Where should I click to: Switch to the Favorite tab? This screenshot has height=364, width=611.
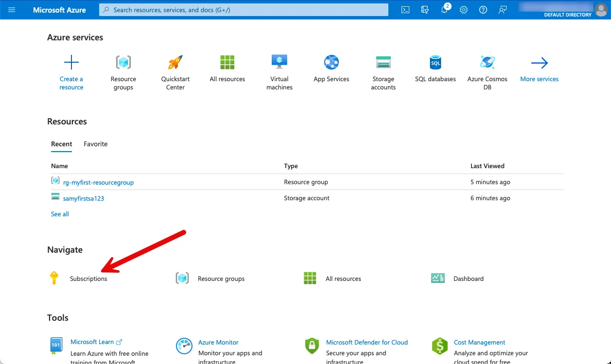pos(95,144)
